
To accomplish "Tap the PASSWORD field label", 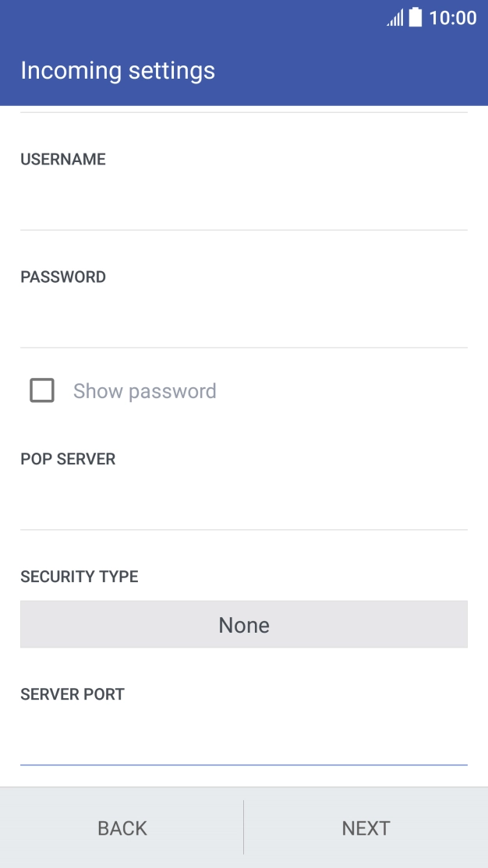I will click(x=63, y=277).
